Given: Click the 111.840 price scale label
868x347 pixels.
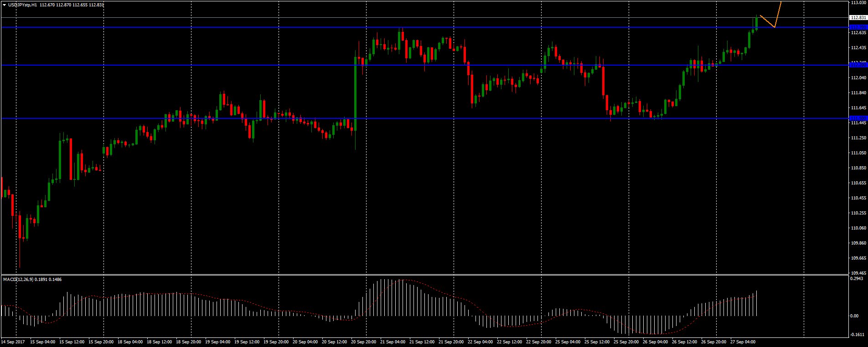Looking at the screenshot, I should (858, 93).
